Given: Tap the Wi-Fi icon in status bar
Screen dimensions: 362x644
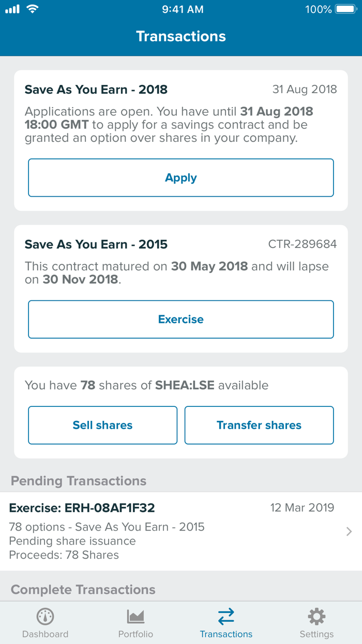Looking at the screenshot, I should coord(31,8).
